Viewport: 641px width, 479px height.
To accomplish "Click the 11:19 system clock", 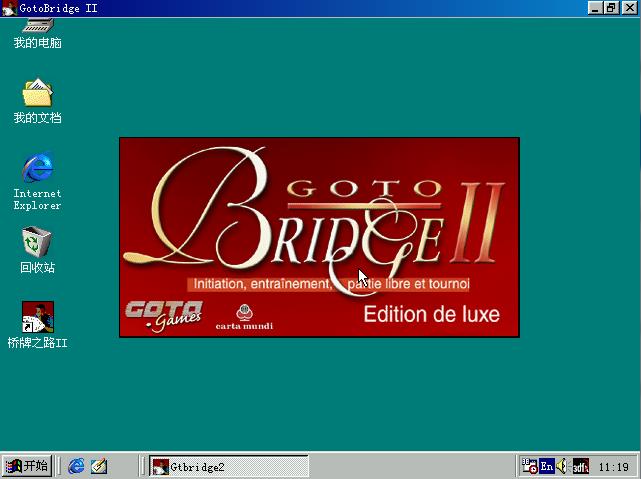I will 613,466.
